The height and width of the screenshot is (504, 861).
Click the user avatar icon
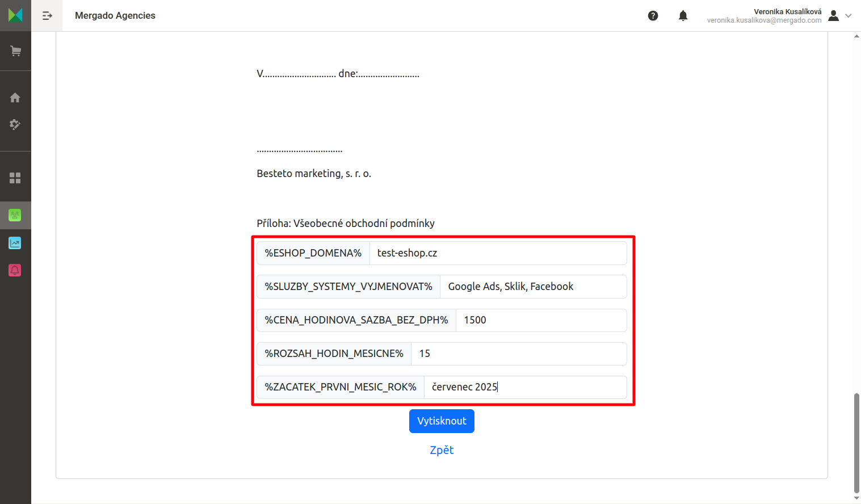pos(834,16)
